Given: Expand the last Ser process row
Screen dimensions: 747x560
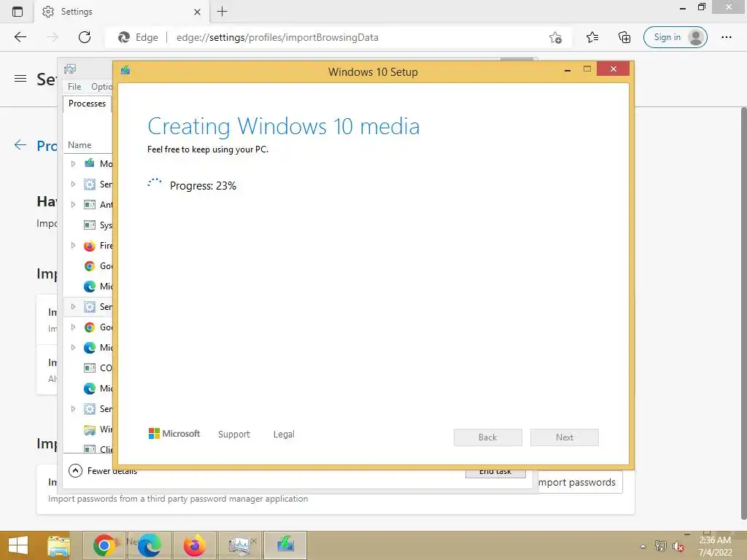Looking at the screenshot, I should [73, 409].
